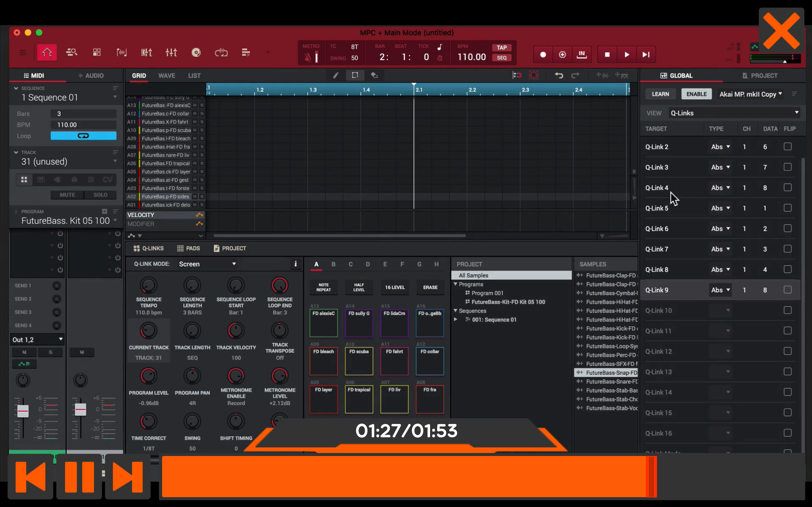Open the Looper from the top toolbar
The height and width of the screenshot is (507, 812).
click(x=221, y=52)
